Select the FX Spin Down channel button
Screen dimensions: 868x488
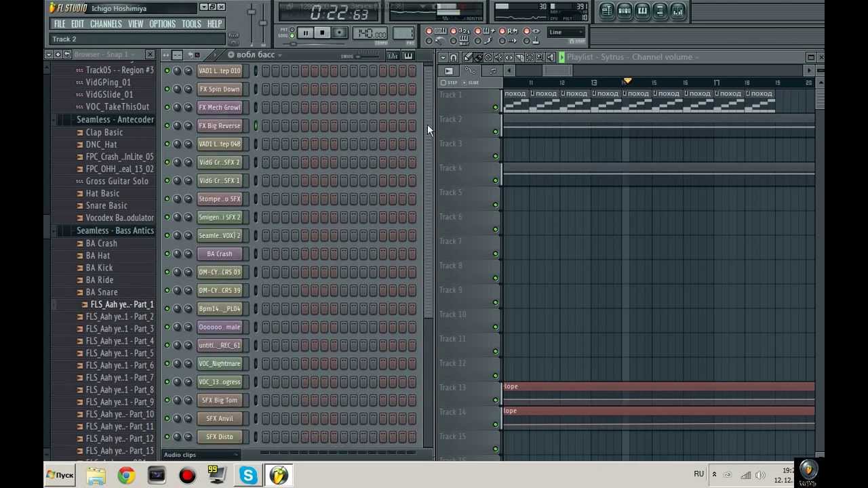220,89
